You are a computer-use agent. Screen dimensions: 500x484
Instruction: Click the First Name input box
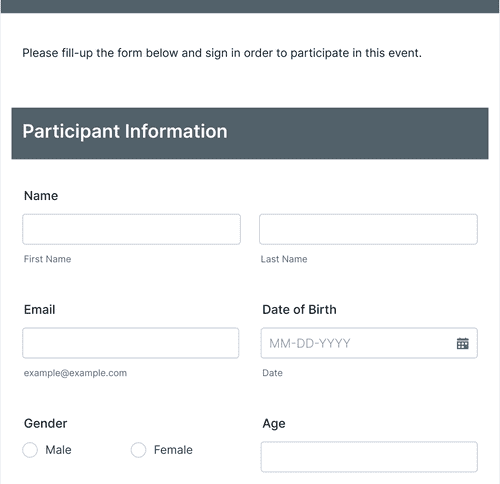pos(131,229)
